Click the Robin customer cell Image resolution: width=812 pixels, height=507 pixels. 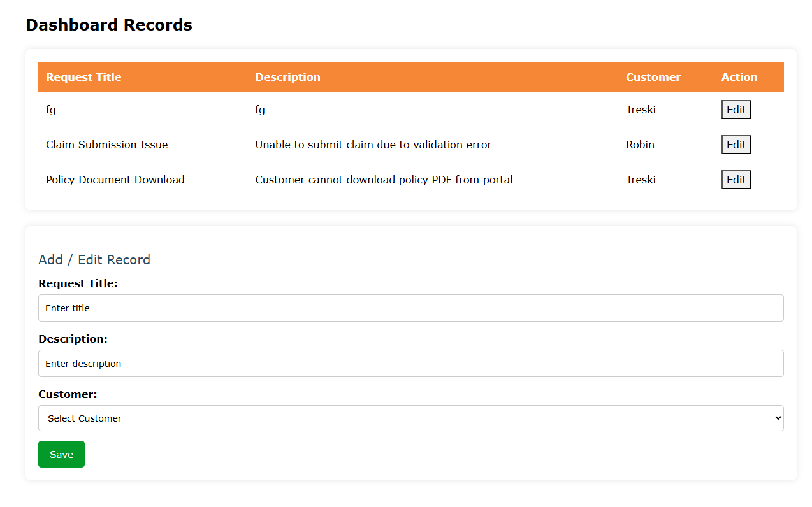point(640,145)
